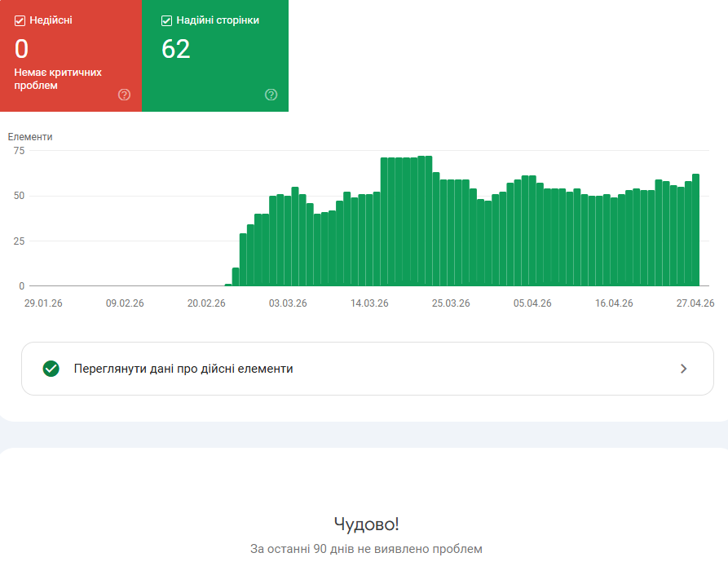
Task: Click the date label 14.03.26 on the axis
Action: pos(369,303)
